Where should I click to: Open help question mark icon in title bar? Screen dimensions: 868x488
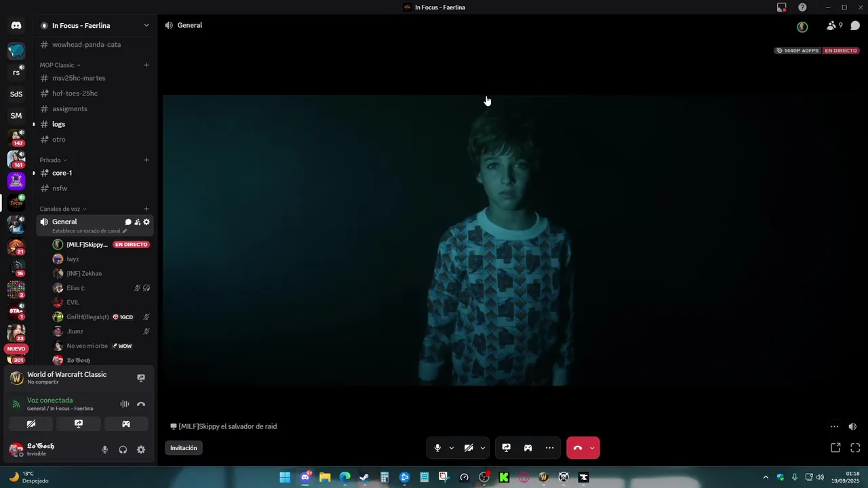tap(802, 7)
